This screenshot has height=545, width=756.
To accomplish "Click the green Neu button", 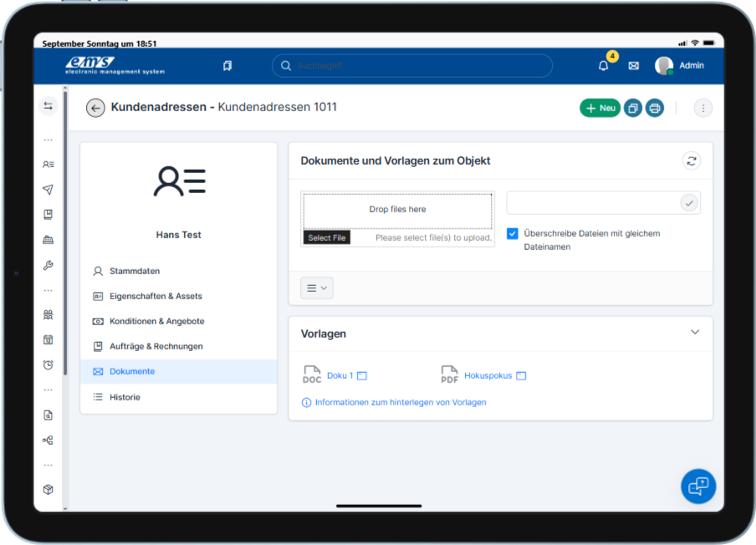I will coord(600,108).
